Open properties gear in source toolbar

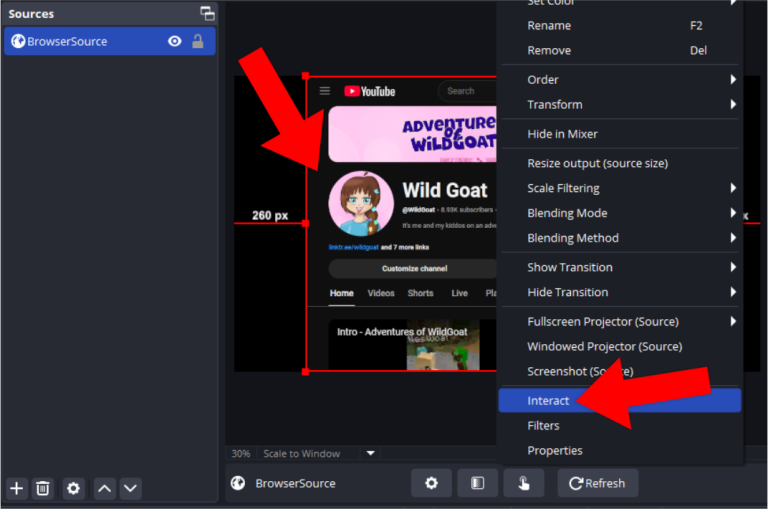pos(431,484)
